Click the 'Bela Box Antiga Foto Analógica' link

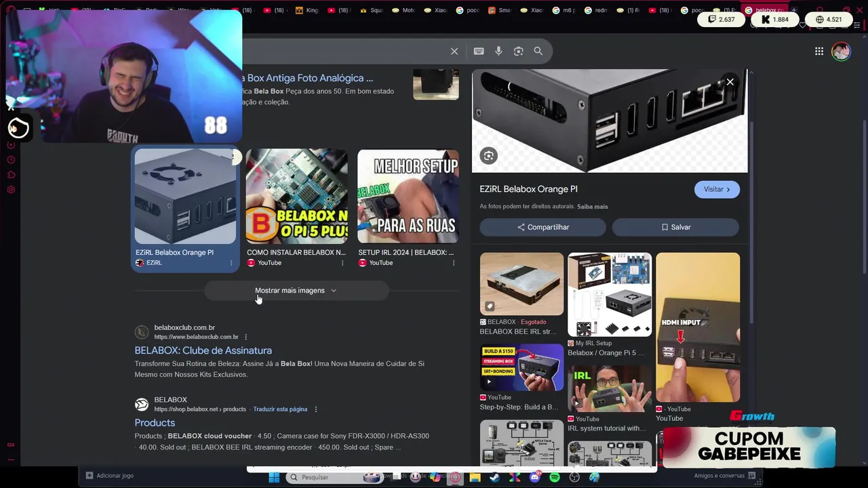[x=309, y=78]
